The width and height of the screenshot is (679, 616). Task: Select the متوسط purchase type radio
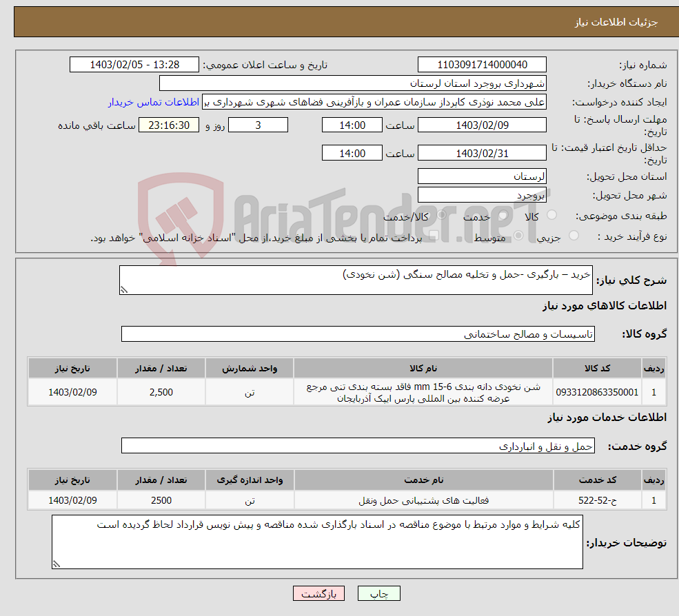coord(518,236)
